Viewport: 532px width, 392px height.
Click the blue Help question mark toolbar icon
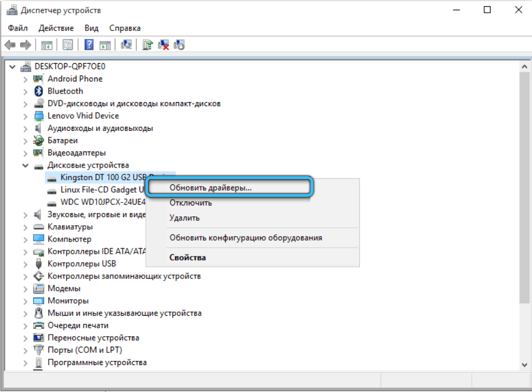point(90,45)
